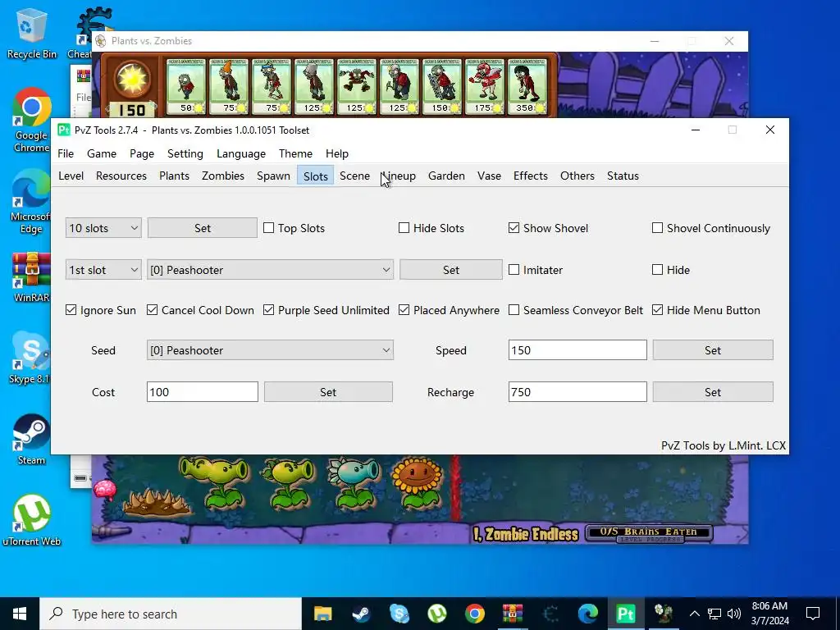Viewport: 840px width, 630px height.
Task: Pick the 175-sun football zombie card
Action: [x=484, y=87]
